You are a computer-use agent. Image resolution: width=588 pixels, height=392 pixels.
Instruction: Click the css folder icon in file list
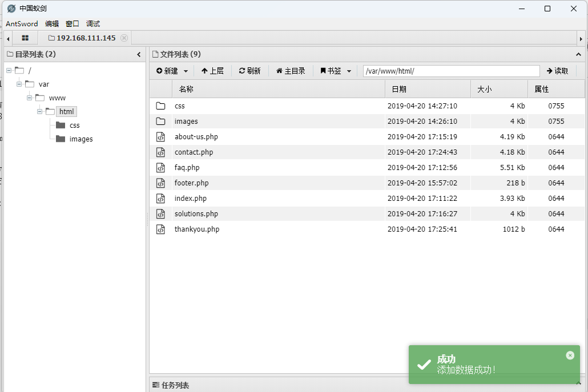(161, 106)
